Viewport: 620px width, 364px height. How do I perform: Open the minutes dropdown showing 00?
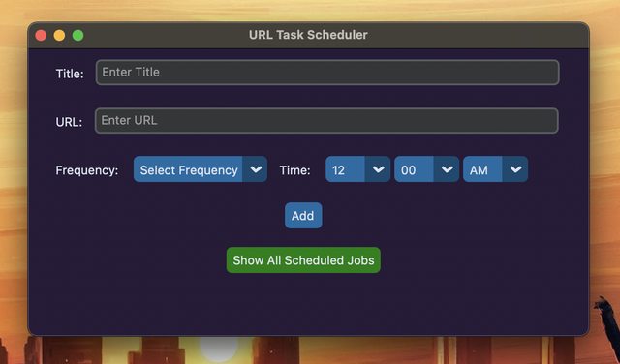[x=426, y=169]
